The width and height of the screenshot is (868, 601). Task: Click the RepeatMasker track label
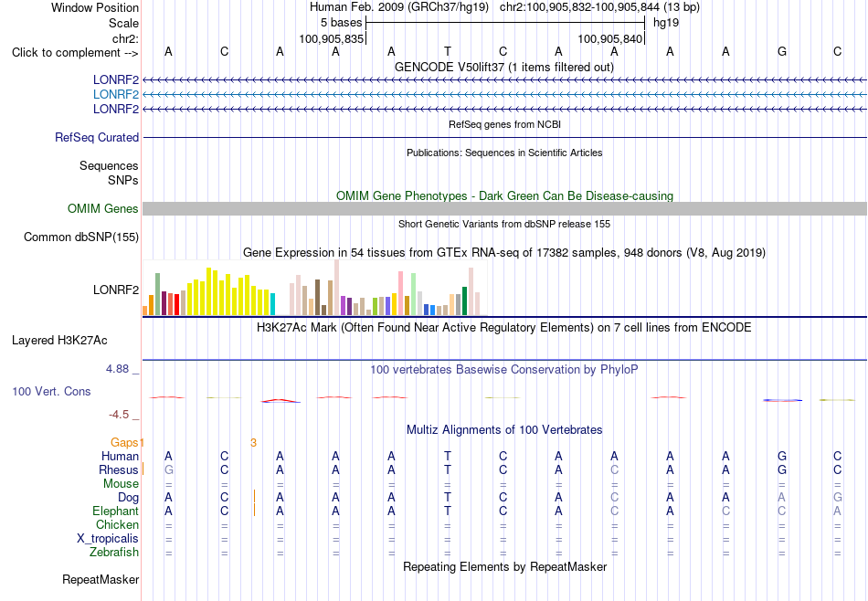pyautogui.click(x=101, y=579)
